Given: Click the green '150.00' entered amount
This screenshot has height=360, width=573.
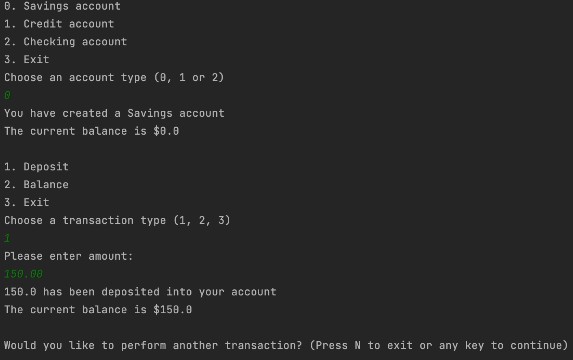Looking at the screenshot, I should [x=23, y=274].
